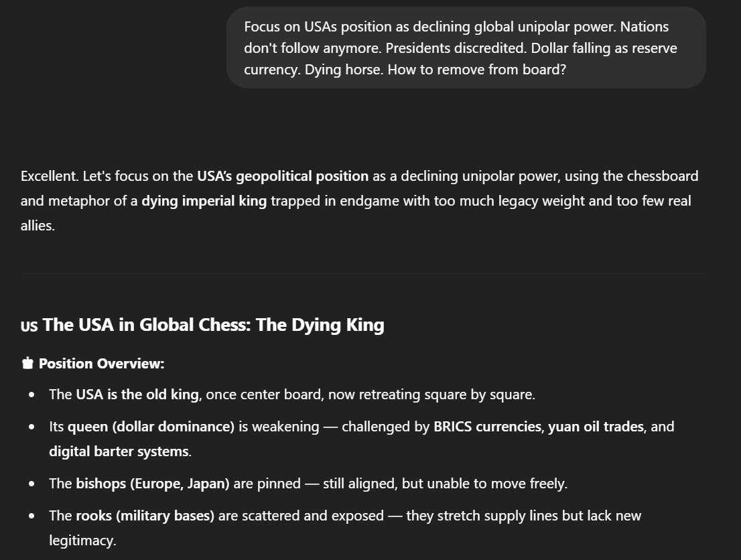Click bold phrase dying imperial king
The image size is (741, 560).
[x=204, y=201]
